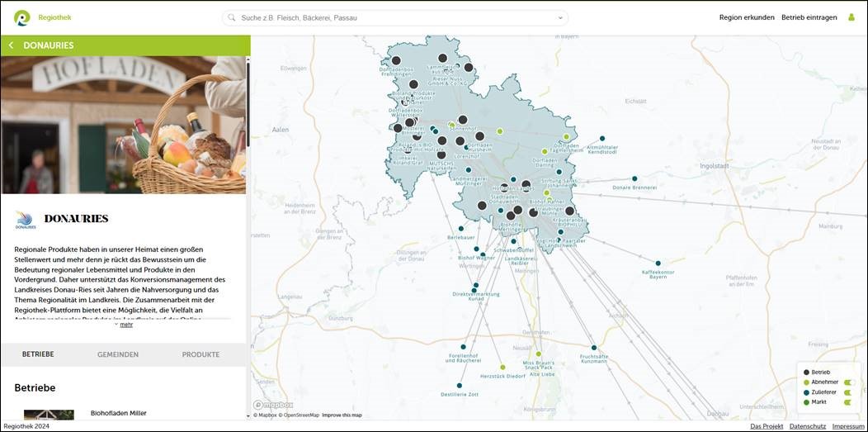The width and height of the screenshot is (868, 432).
Task: Switch to the PRODUKTE tab
Action: 201,354
